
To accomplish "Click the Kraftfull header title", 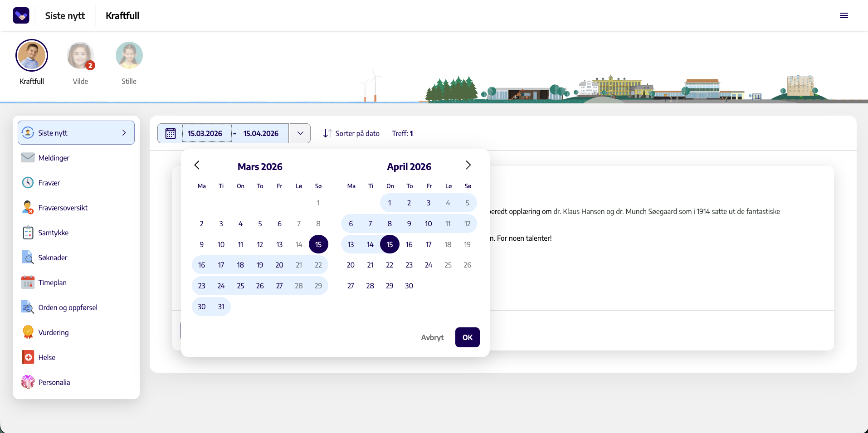I will tap(122, 15).
